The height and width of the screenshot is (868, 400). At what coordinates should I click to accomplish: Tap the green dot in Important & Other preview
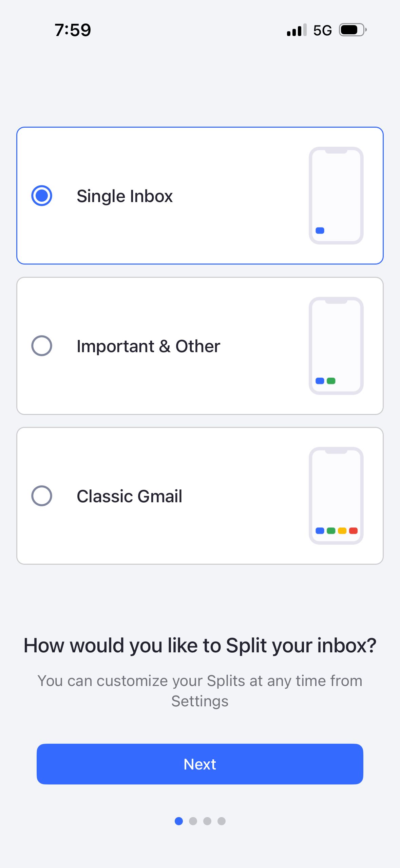click(331, 381)
